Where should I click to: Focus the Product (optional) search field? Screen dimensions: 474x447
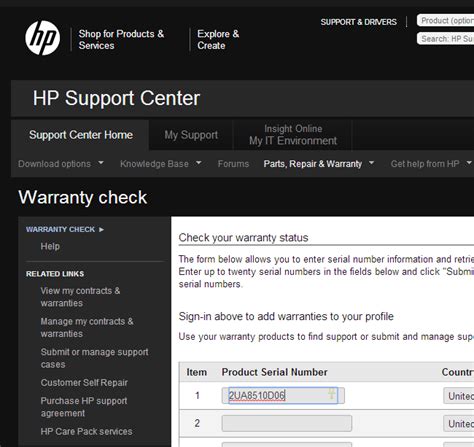445,20
